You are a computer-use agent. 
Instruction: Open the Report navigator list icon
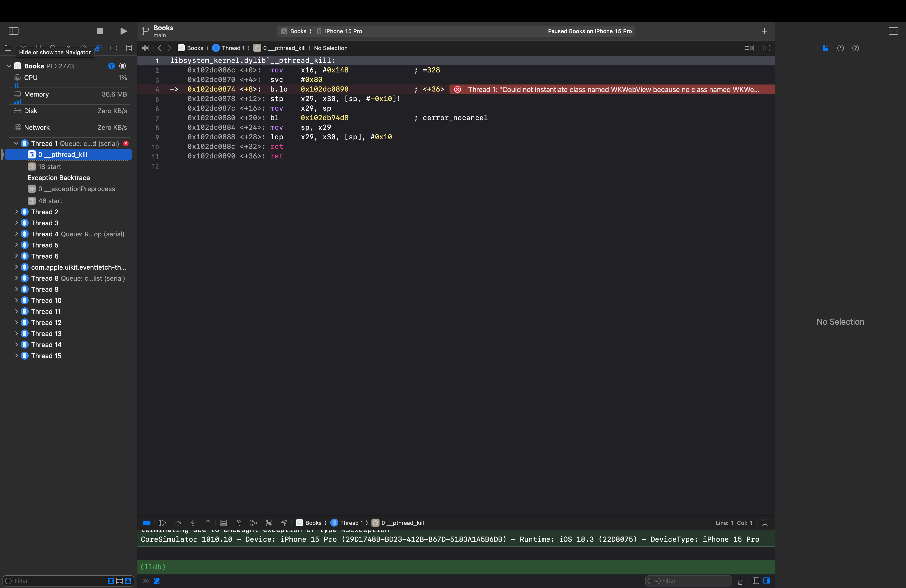[129, 48]
